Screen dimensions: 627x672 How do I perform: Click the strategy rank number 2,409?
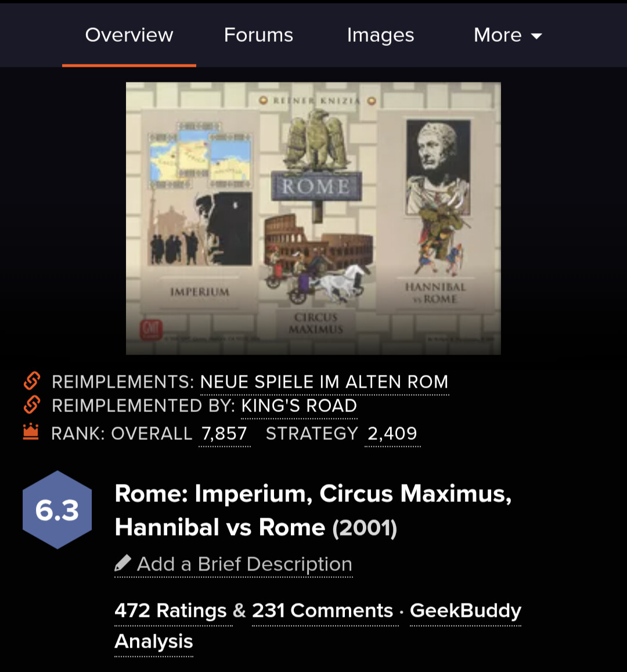click(392, 433)
